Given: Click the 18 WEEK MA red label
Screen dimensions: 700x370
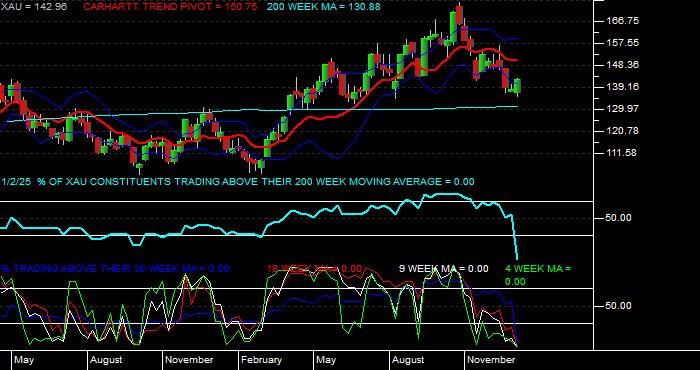Looking at the screenshot, I should click(314, 269).
